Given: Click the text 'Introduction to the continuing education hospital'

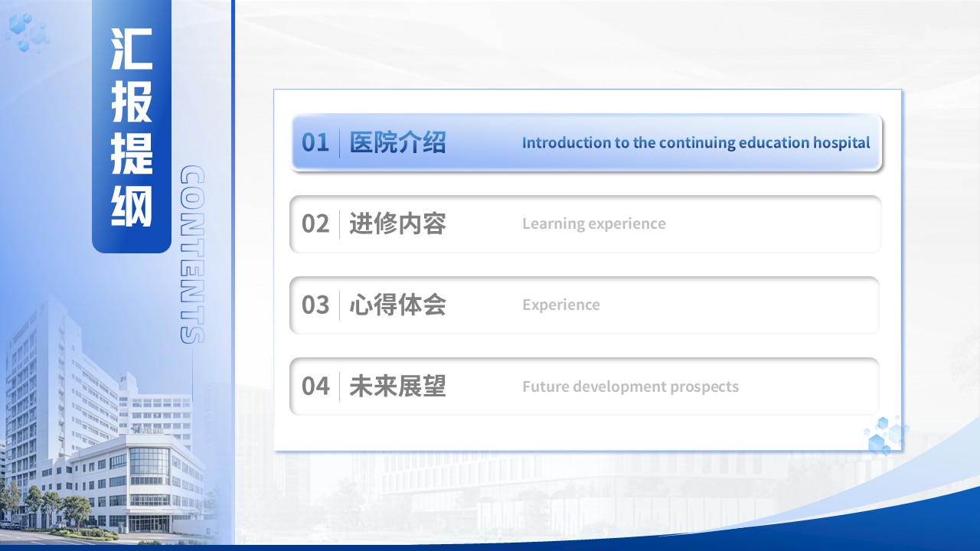Looking at the screenshot, I should point(696,142).
